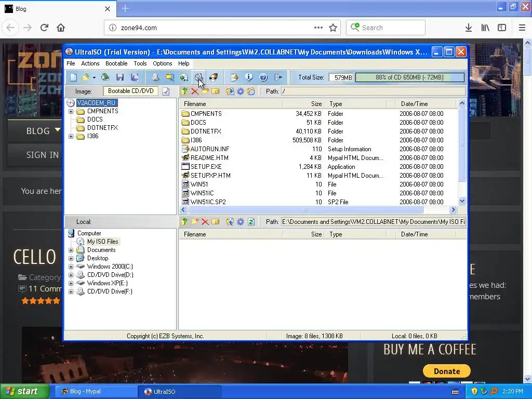
Task: Expand the CMPNENTS tree node
Action: point(71,111)
